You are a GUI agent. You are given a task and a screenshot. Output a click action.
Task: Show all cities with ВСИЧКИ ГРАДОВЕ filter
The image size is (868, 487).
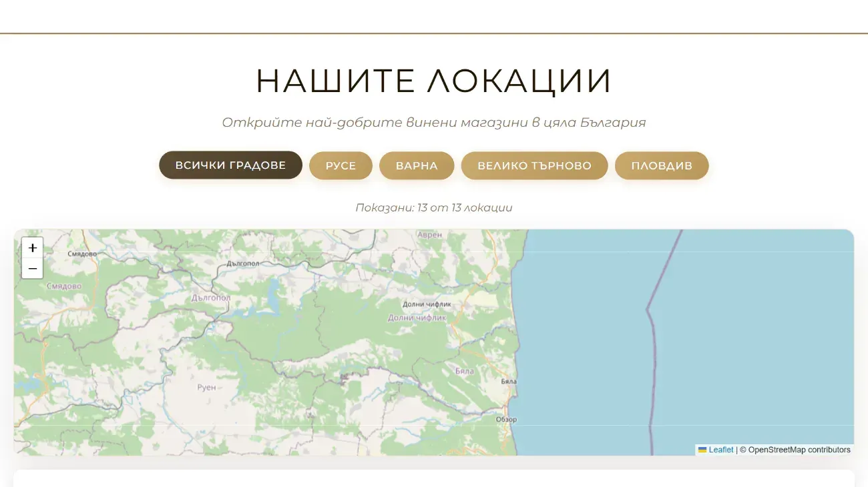coord(230,165)
